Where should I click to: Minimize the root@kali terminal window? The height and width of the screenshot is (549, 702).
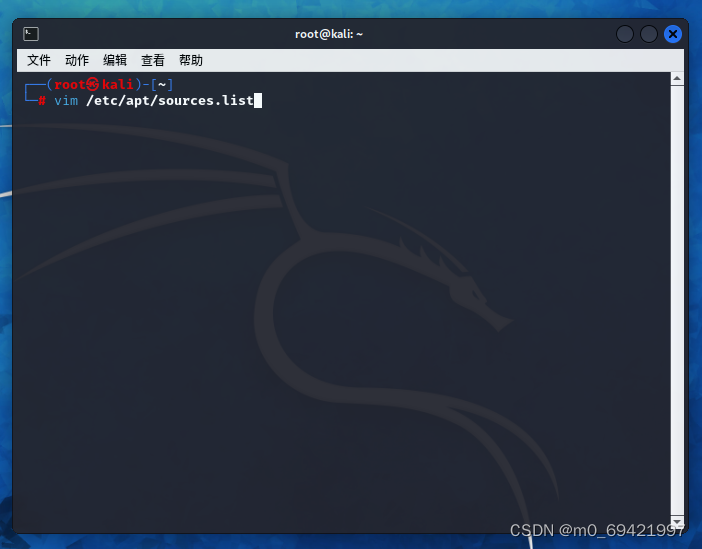625,34
